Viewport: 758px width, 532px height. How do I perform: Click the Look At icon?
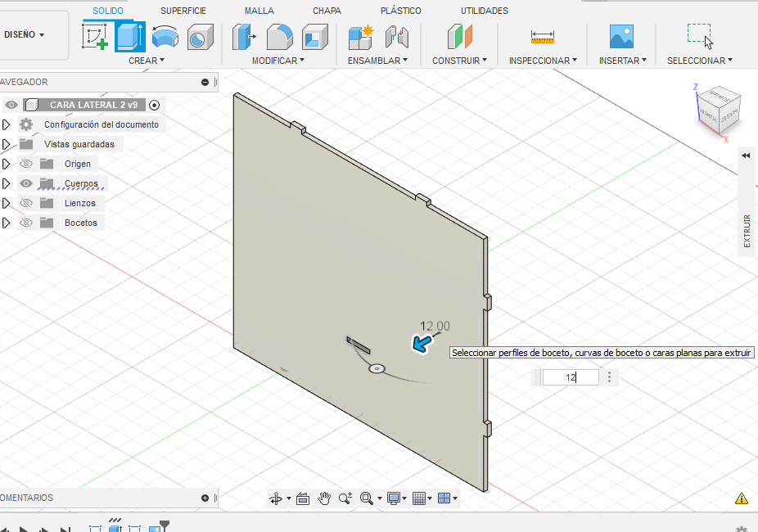(303, 498)
